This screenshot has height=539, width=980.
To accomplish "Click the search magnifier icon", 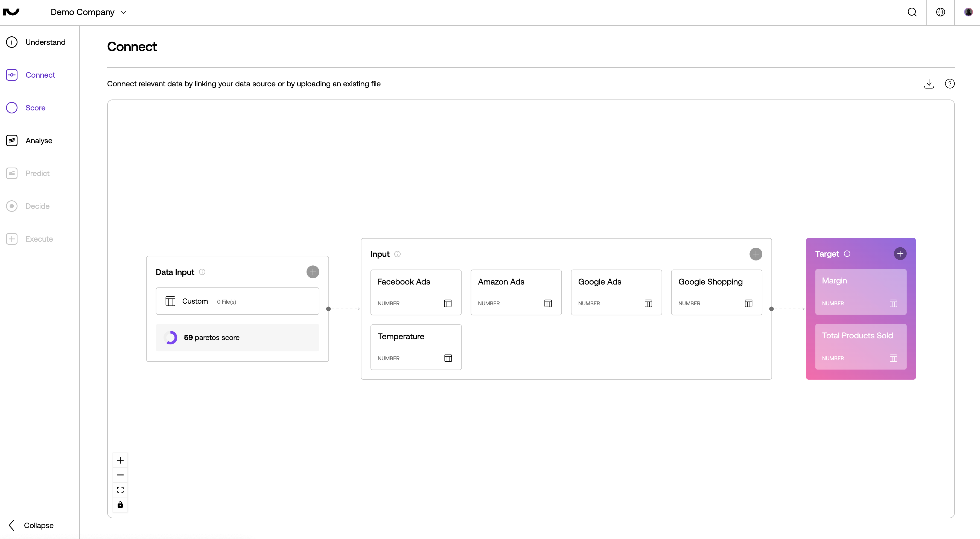I will [912, 12].
